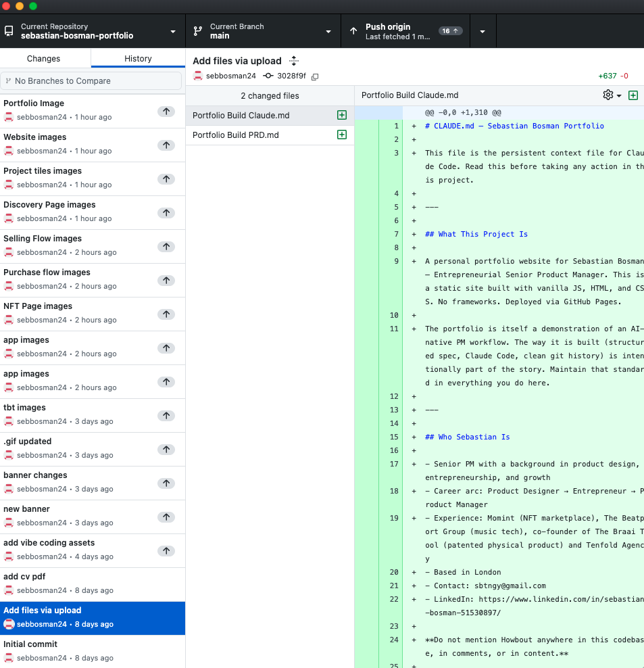The height and width of the screenshot is (668, 644).
Task: Open the Current Repository dropdown
Action: point(172,30)
